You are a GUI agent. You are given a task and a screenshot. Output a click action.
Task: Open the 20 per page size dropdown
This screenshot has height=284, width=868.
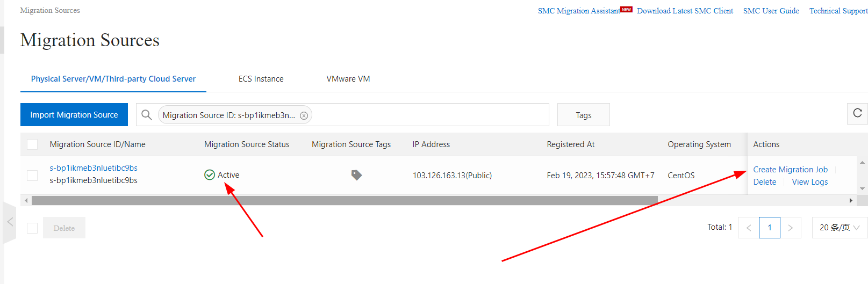coord(839,228)
